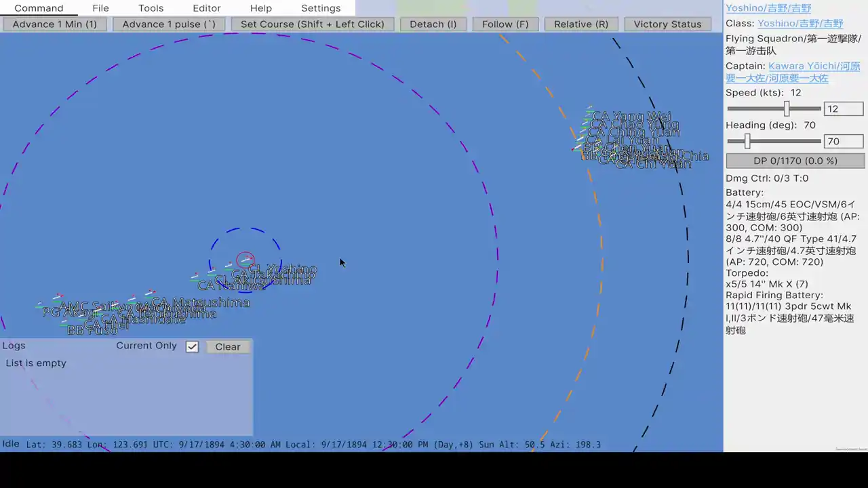Click Set Course (Shift + Left Click) button
The height and width of the screenshot is (488, 868).
(x=313, y=24)
